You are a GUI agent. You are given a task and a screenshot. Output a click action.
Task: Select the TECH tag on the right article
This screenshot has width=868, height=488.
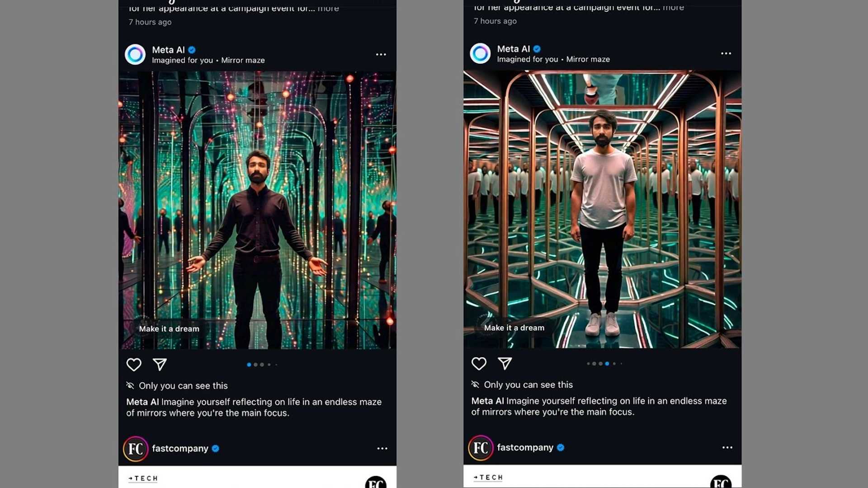[488, 477]
